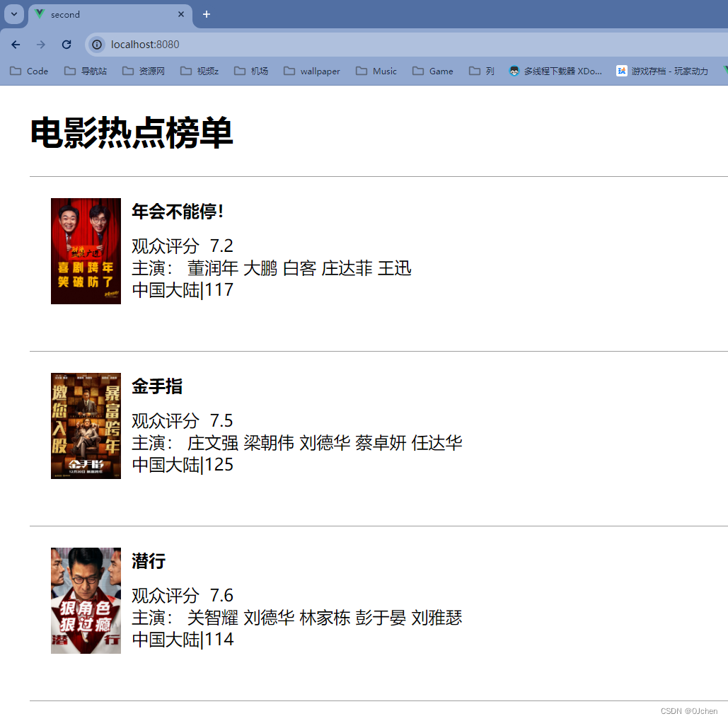Open the 资源网 bookmark folder
This screenshot has width=728, height=721.
(x=144, y=71)
